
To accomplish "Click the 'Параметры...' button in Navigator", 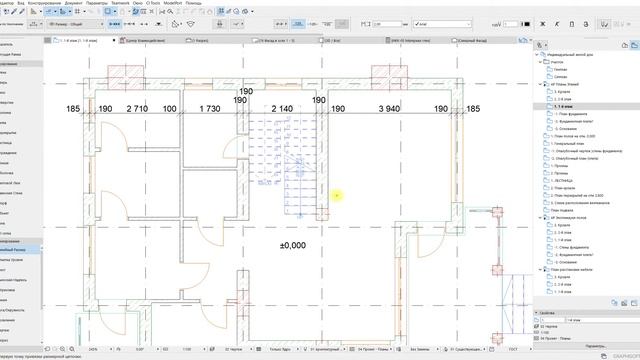I will [x=595, y=346].
